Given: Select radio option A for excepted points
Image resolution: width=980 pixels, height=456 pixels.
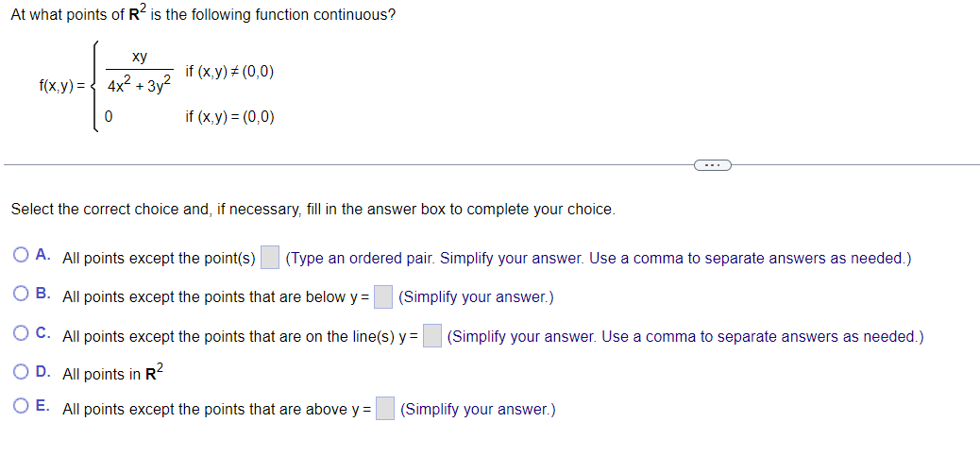Looking at the screenshot, I should [21, 256].
